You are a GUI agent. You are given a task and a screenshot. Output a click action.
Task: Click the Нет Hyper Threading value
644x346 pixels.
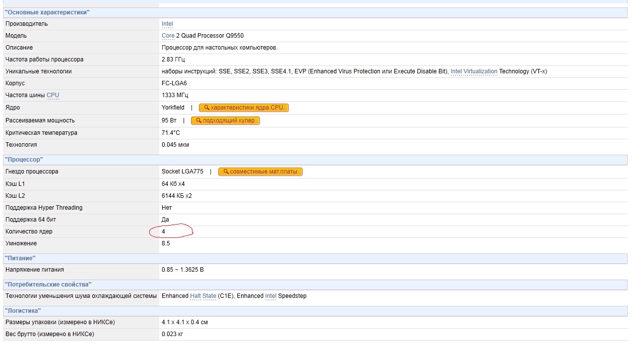[167, 208]
